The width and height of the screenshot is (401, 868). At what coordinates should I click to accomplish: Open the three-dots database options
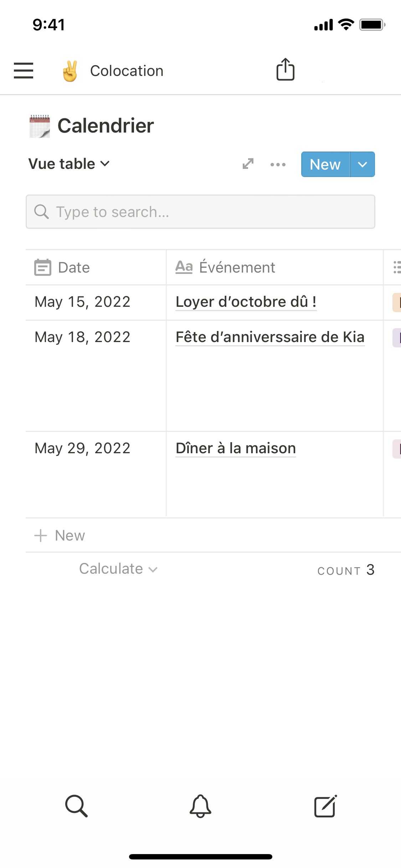(x=278, y=165)
